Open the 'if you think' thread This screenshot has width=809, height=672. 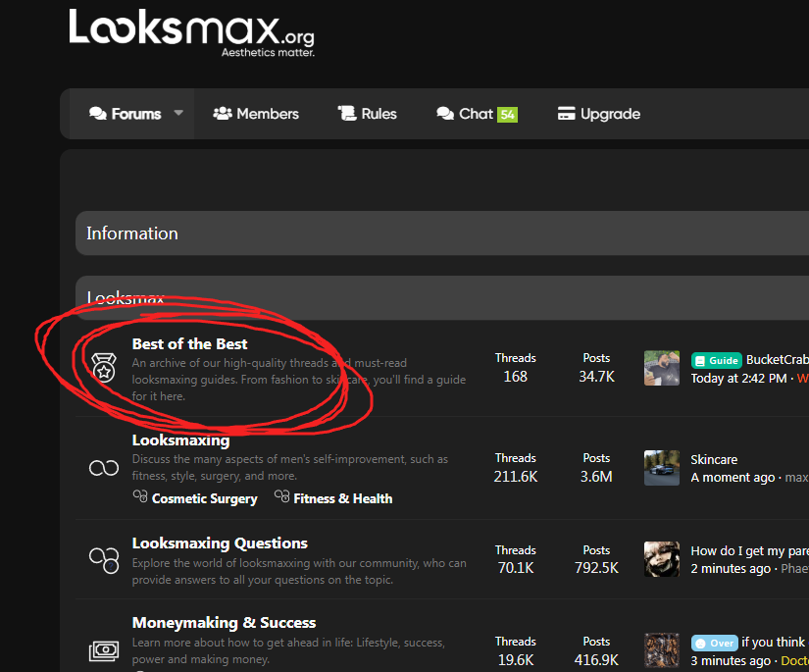(x=773, y=642)
